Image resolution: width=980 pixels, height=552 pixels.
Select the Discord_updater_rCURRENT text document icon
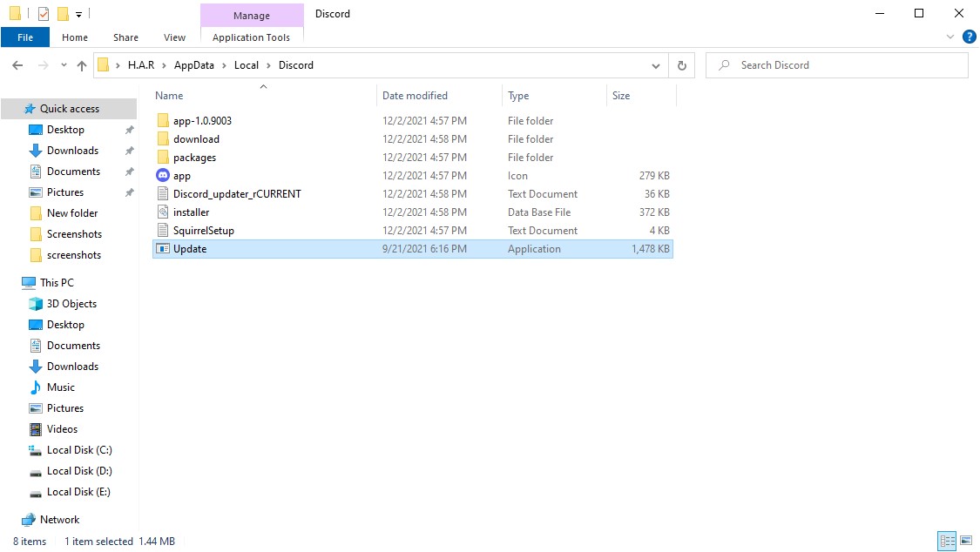pyautogui.click(x=163, y=193)
